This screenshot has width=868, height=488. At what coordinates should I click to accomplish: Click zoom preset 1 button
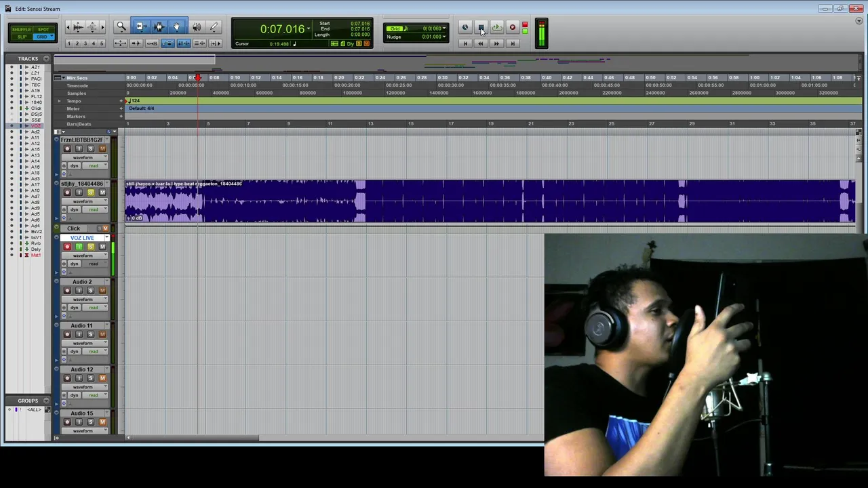coord(68,43)
